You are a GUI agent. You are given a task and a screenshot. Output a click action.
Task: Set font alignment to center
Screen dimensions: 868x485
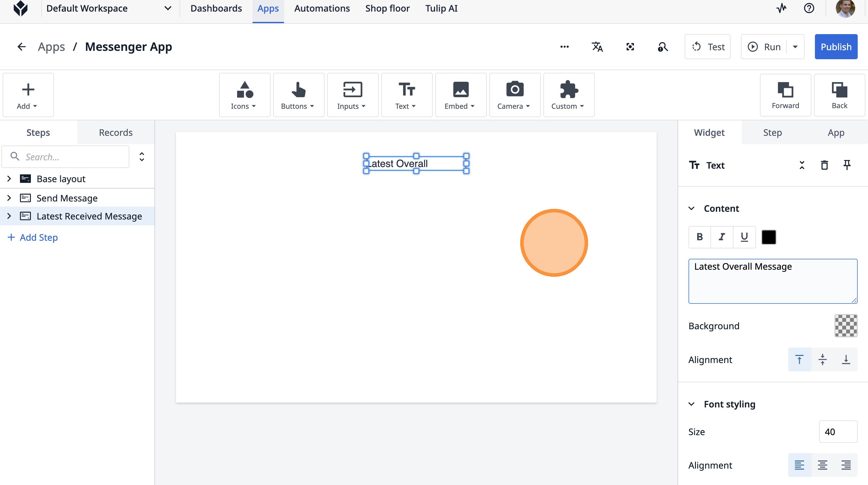coord(822,465)
